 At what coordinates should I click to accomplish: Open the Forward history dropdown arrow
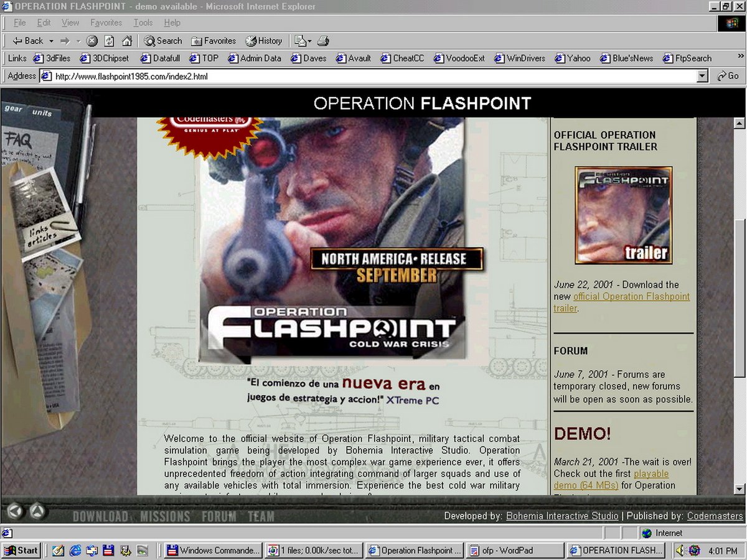click(x=78, y=41)
